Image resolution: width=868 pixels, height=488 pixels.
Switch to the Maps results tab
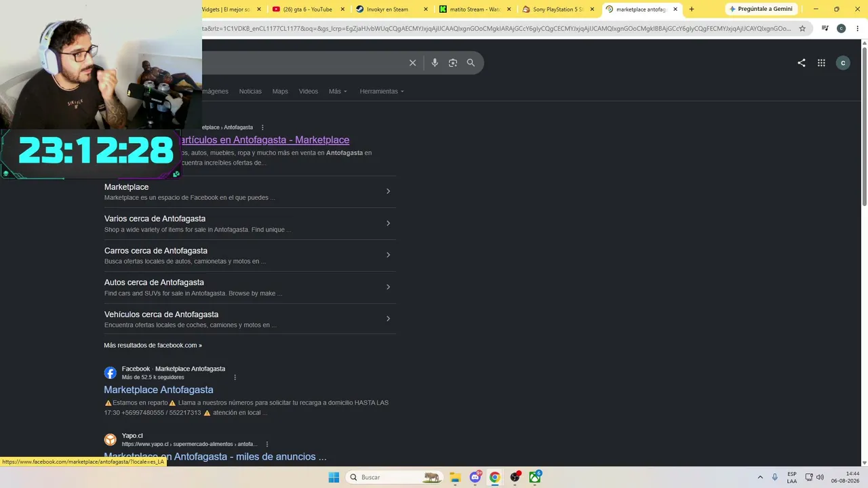280,91
